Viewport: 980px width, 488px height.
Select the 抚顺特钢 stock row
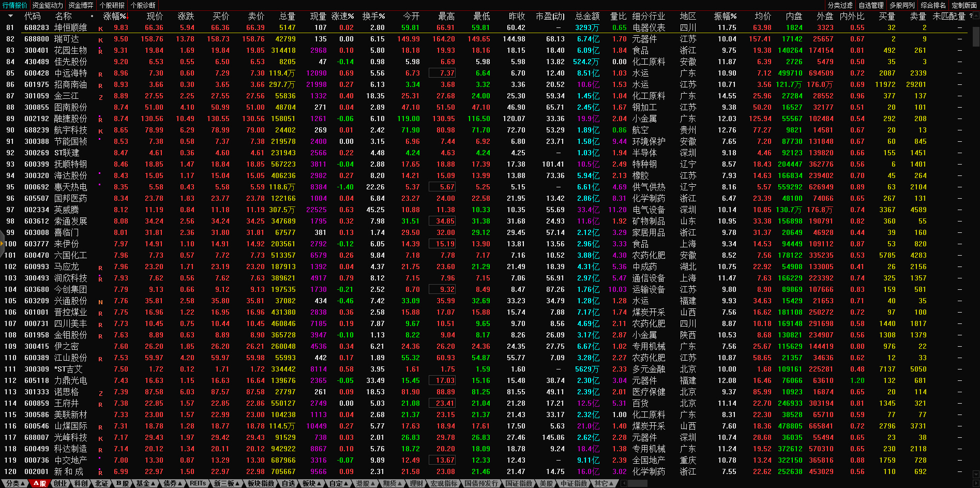click(70, 164)
